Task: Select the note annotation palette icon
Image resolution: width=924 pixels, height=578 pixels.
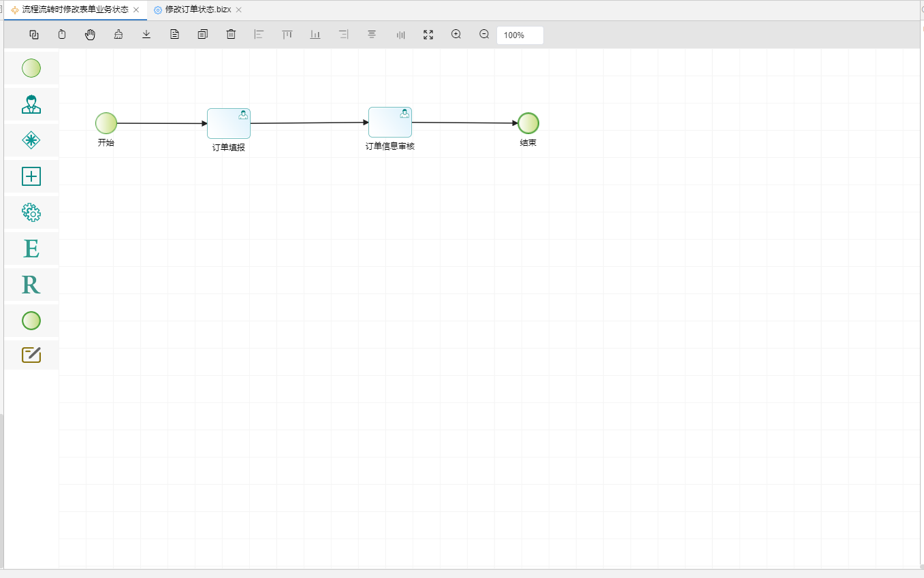Action: pos(31,355)
